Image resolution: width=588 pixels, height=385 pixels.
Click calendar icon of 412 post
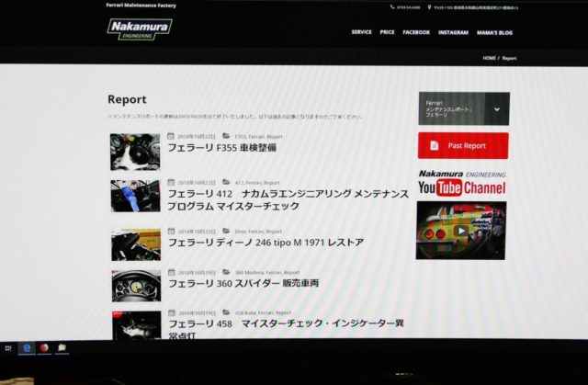coord(171,182)
